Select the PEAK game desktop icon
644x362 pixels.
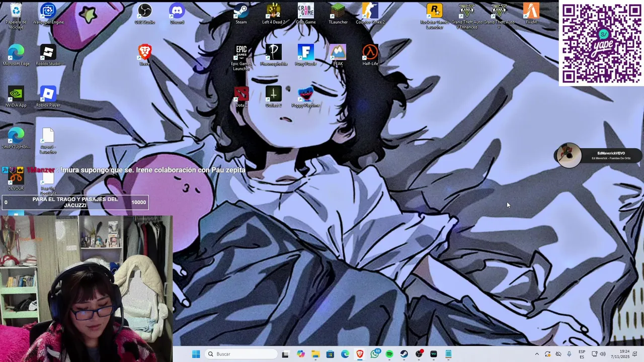tap(338, 55)
